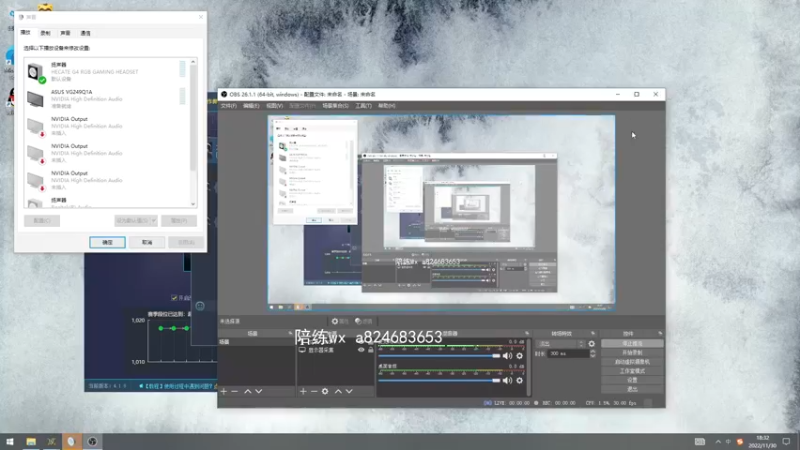The height and width of the screenshot is (450, 800).
Task: Select the HECATE G4 RGB GAMING HEADSET device
Action: [x=106, y=71]
